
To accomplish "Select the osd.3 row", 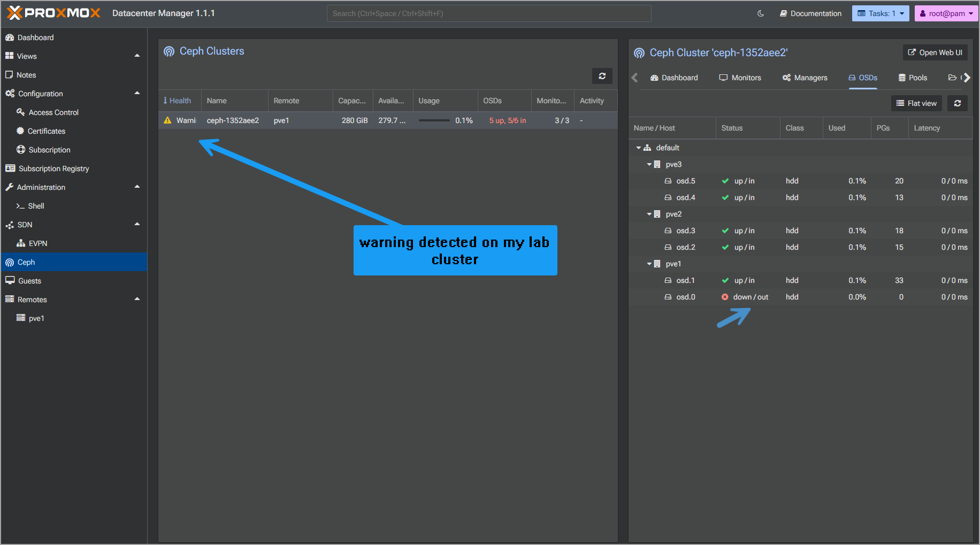I will tap(801, 231).
